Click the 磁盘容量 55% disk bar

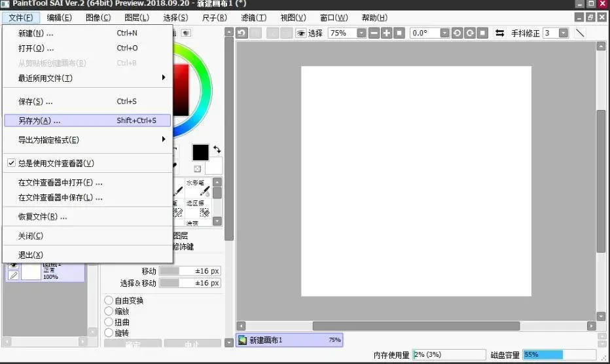pyautogui.click(x=559, y=355)
